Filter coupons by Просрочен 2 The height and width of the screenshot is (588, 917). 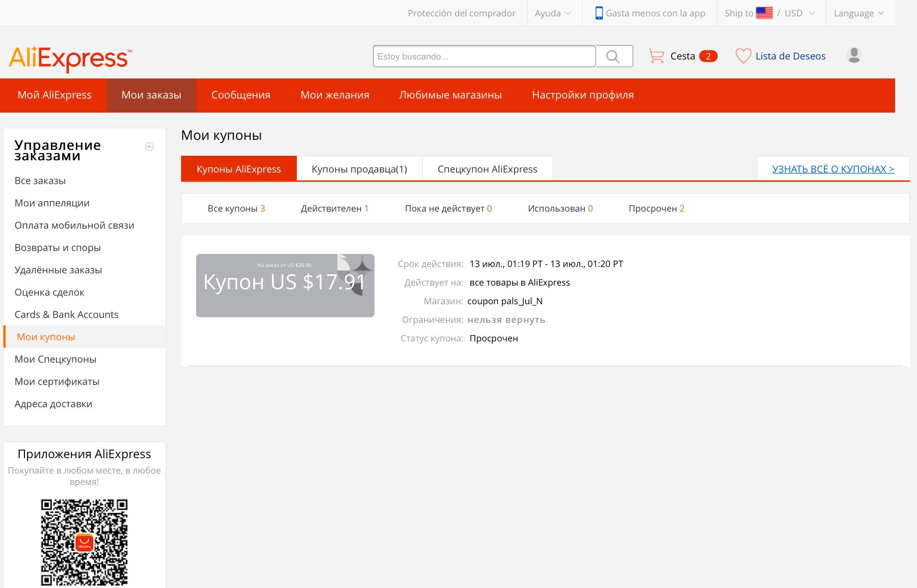[656, 208]
